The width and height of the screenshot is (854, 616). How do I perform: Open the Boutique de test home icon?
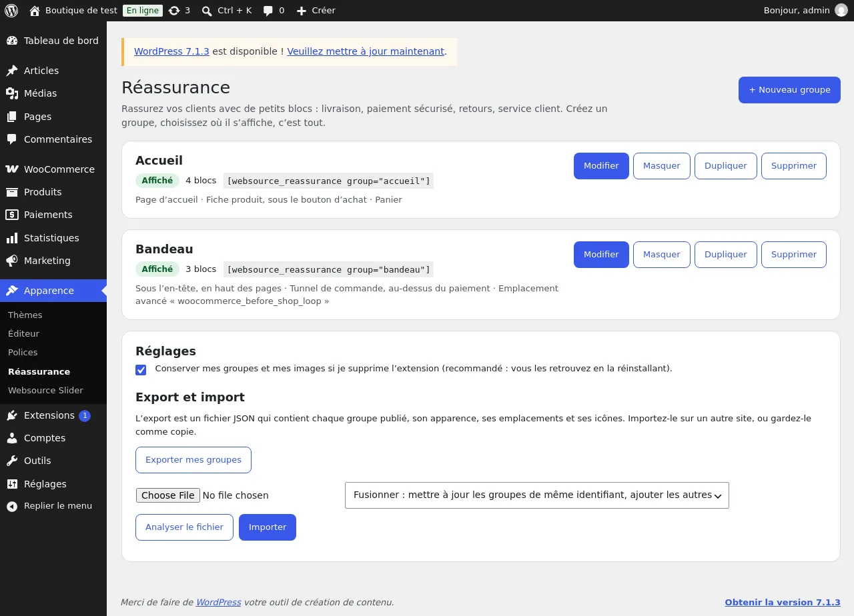coord(35,11)
